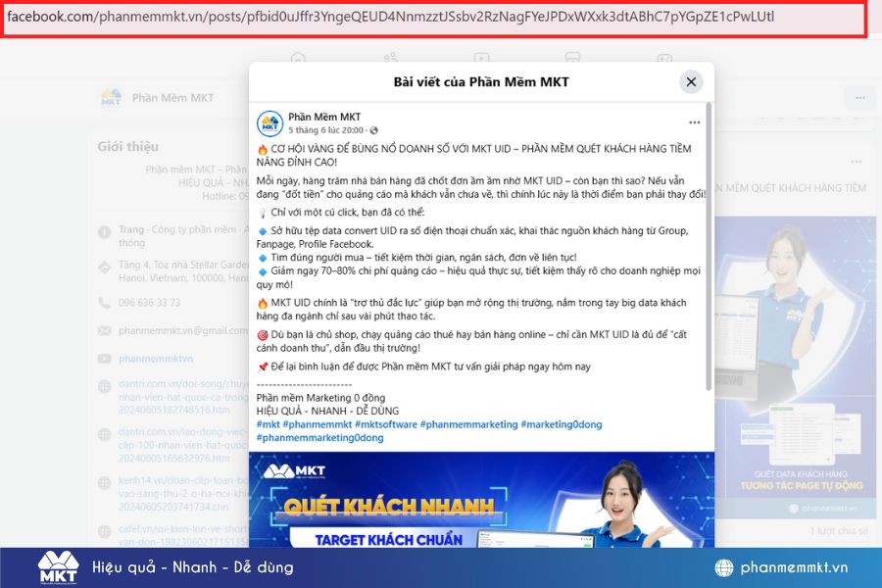Image resolution: width=882 pixels, height=588 pixels.
Task: Open the #mkt hashtag
Action: click(x=268, y=424)
